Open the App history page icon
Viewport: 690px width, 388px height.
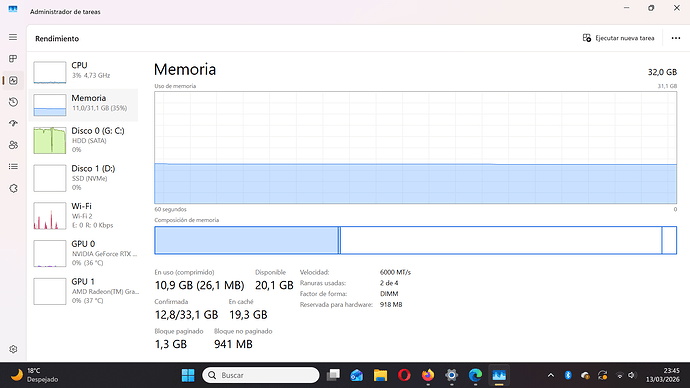tap(13, 102)
